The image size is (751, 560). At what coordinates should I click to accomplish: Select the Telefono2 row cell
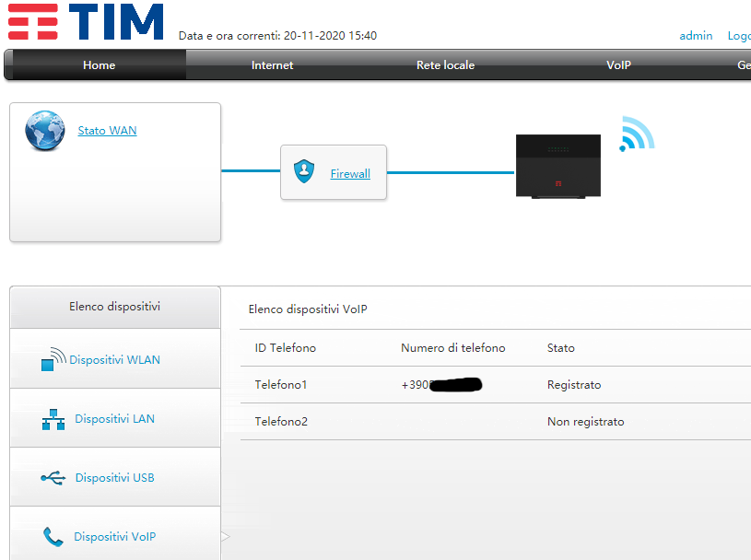[x=281, y=422]
